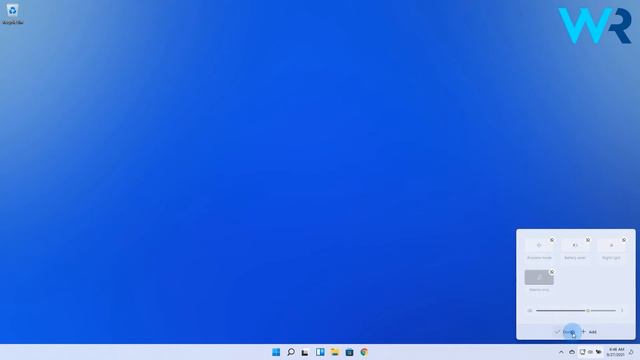Screen dimensions: 640x360
Task: Click the volume slider track
Action: 576,311
